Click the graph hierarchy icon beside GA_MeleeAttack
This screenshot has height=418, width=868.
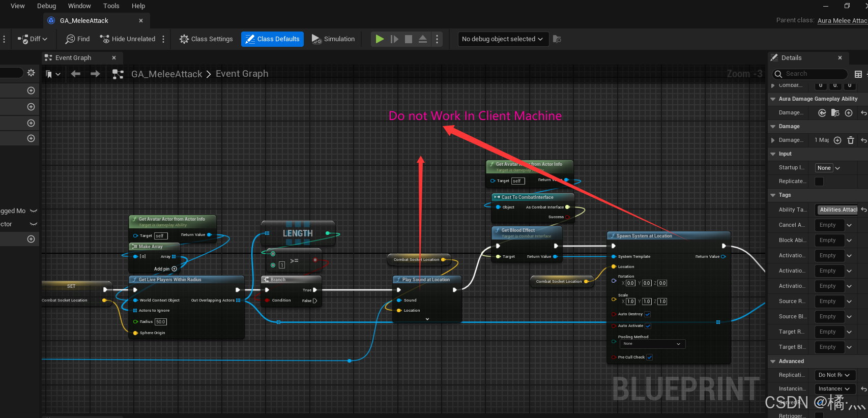pyautogui.click(x=118, y=74)
